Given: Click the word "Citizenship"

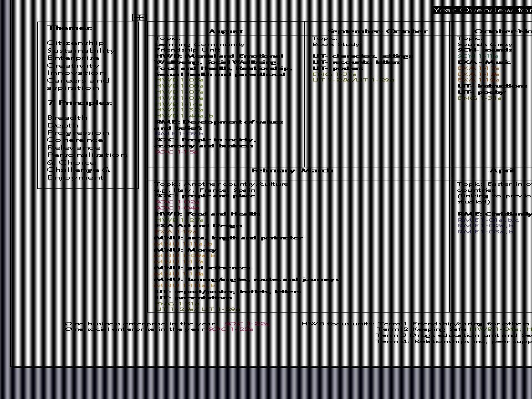Looking at the screenshot, I should coord(76,43).
